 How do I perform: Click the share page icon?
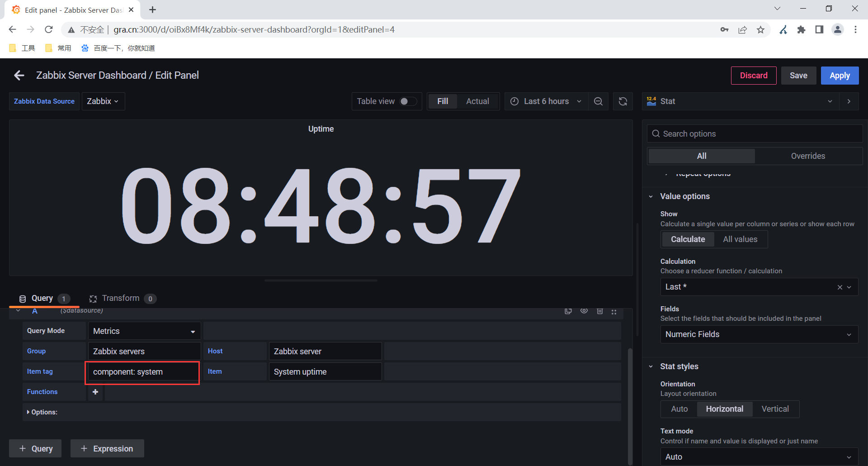[742, 29]
